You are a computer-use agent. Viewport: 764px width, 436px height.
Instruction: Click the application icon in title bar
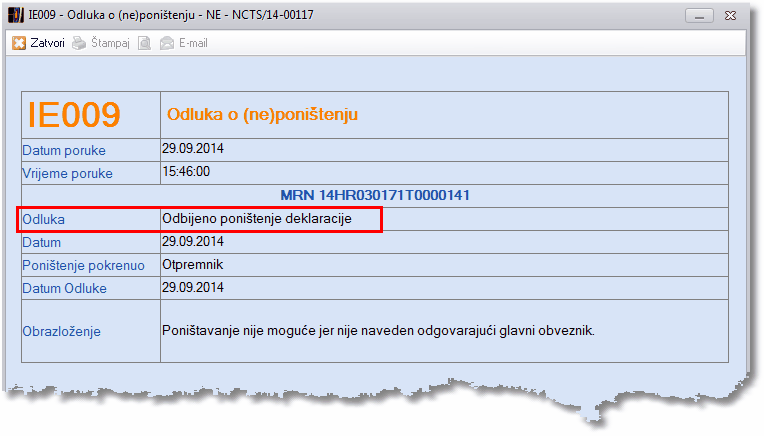(x=16, y=15)
